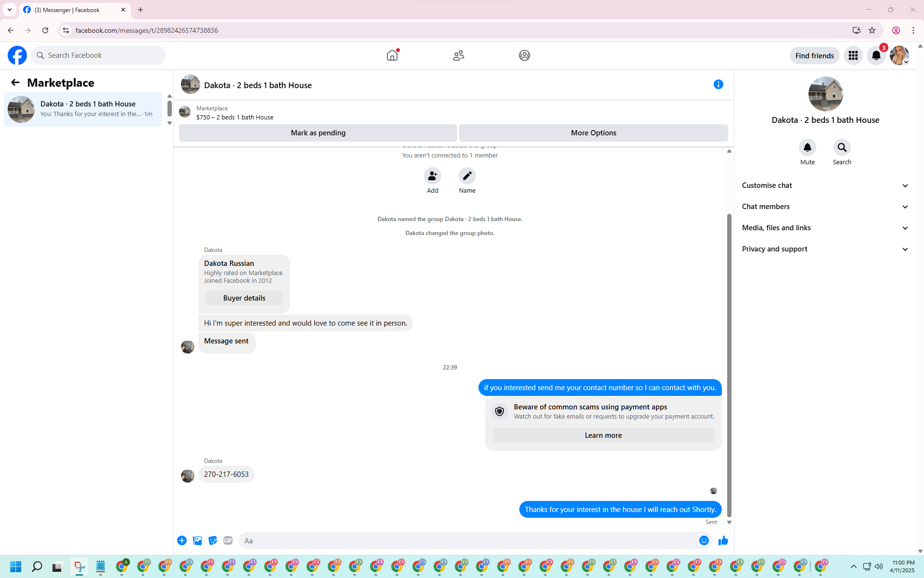Viewport: 924px width, 578px height.
Task: Open the system clock and date
Action: pyautogui.click(x=902, y=566)
